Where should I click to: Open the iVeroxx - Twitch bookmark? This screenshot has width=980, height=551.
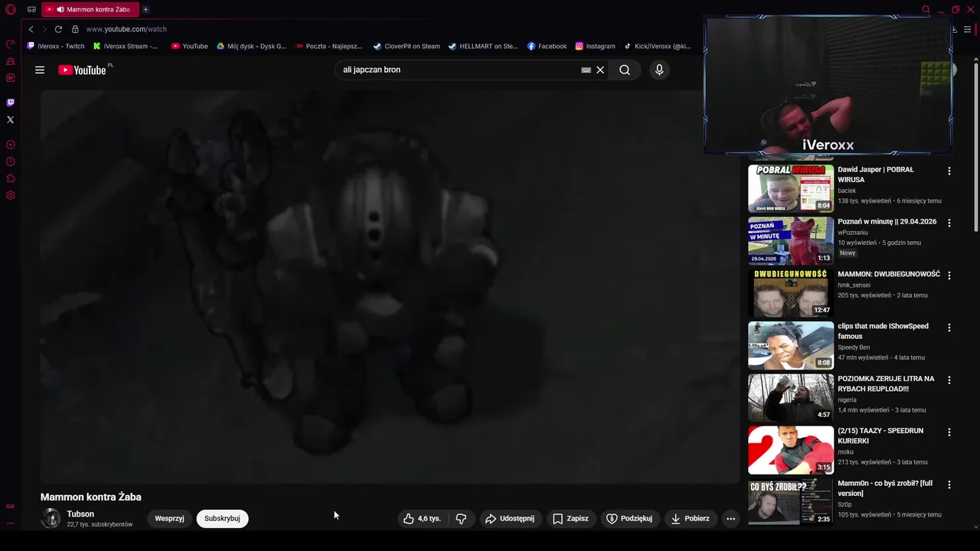56,46
